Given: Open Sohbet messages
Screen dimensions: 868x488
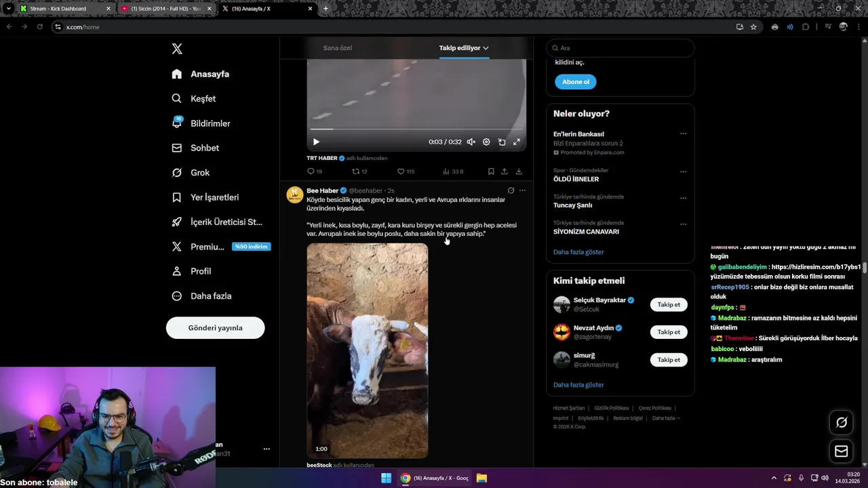Looking at the screenshot, I should (195, 148).
